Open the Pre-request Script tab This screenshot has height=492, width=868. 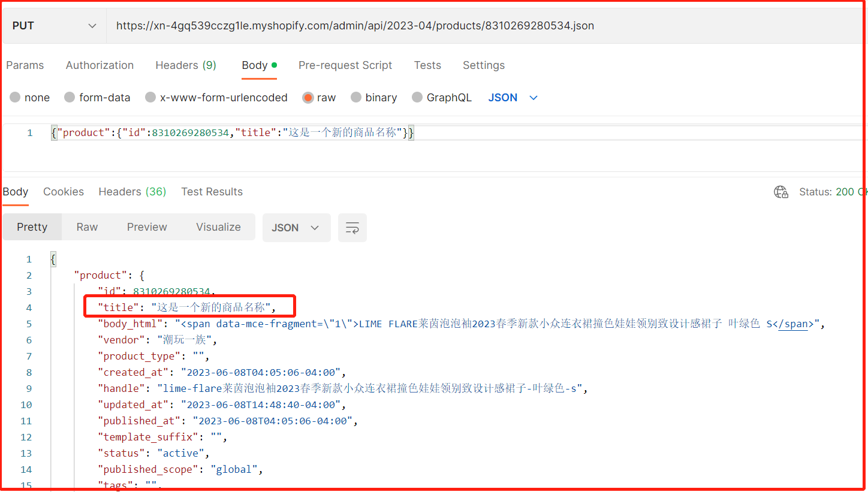pyautogui.click(x=345, y=65)
